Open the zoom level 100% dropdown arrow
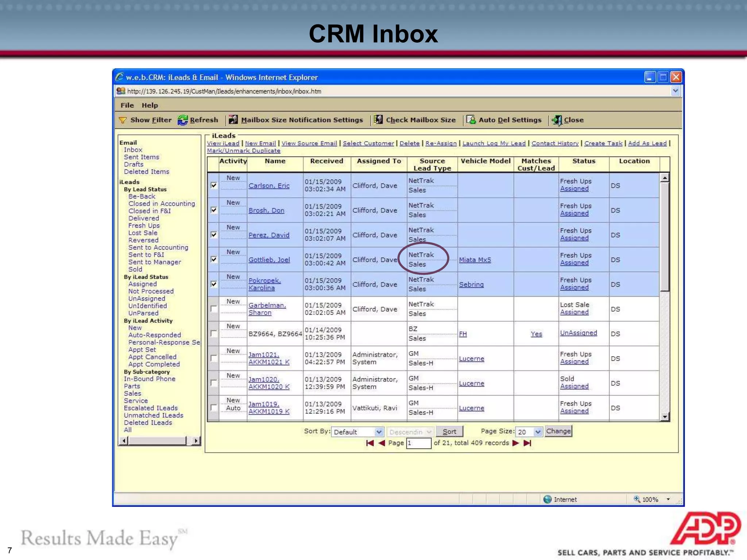The height and width of the screenshot is (560, 747). [x=668, y=499]
